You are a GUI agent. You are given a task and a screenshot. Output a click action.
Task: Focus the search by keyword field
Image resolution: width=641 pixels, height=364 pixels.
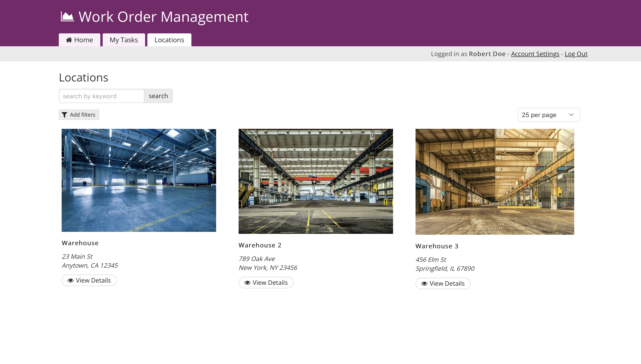tap(101, 96)
